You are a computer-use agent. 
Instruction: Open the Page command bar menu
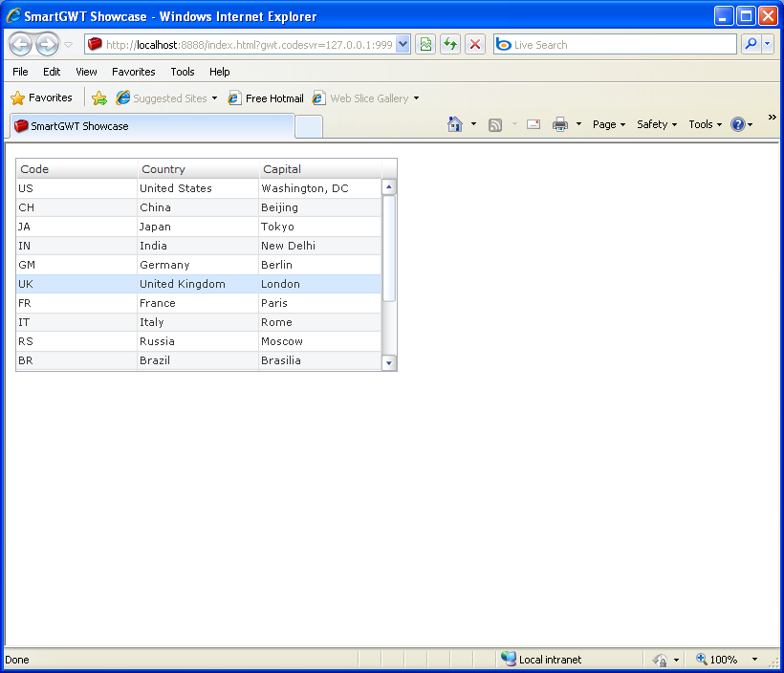609,124
